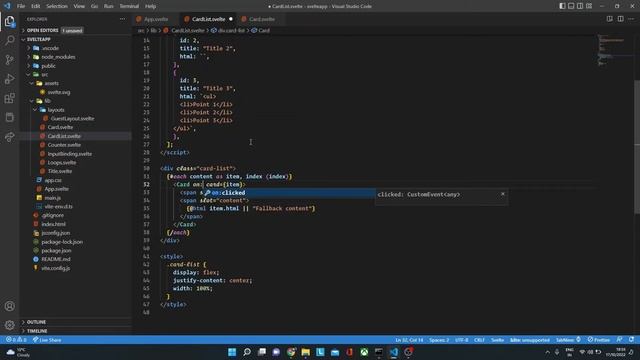Screen dimensions: 640x360
Task: Change the Spaces: 2 indentation setting
Action: pos(439,340)
